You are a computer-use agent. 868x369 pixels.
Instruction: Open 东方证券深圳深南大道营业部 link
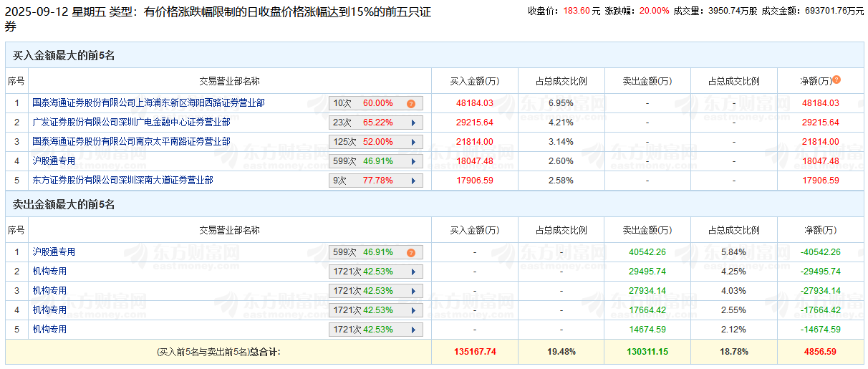click(x=123, y=181)
